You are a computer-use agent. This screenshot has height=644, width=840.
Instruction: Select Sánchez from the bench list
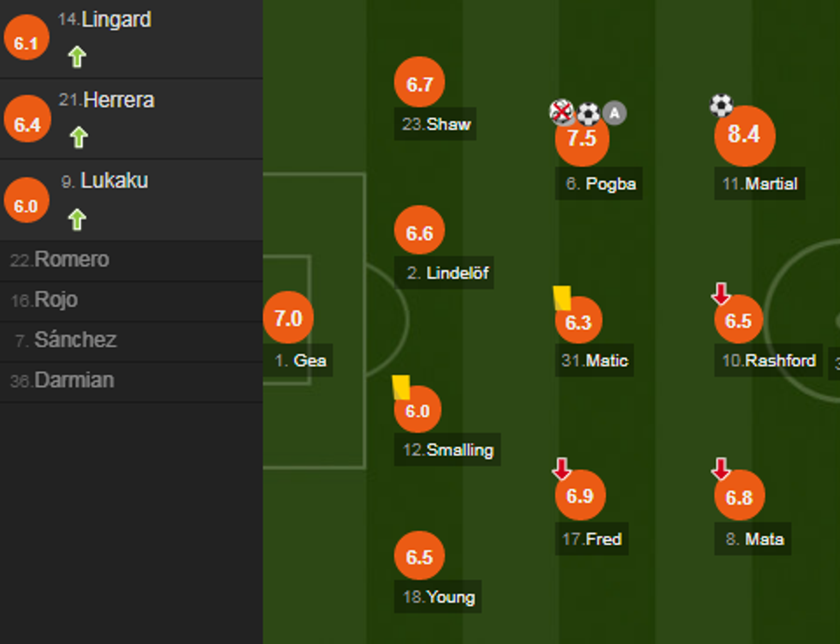[75, 340]
